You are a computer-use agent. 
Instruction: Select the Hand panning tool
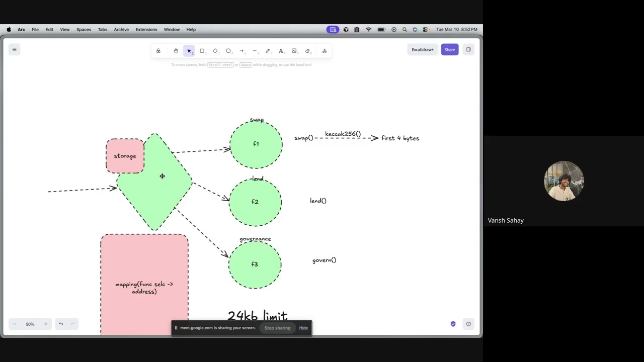pyautogui.click(x=176, y=51)
